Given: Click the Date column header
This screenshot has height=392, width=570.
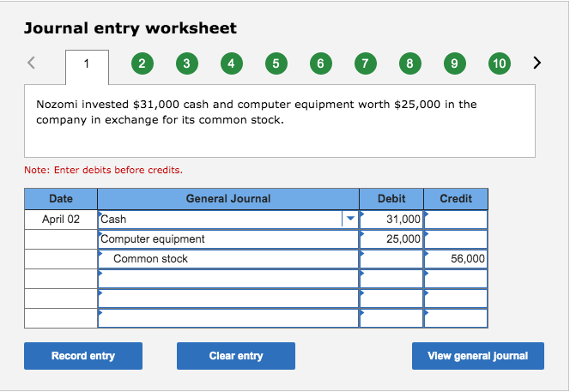Looking at the screenshot, I should (x=61, y=199).
